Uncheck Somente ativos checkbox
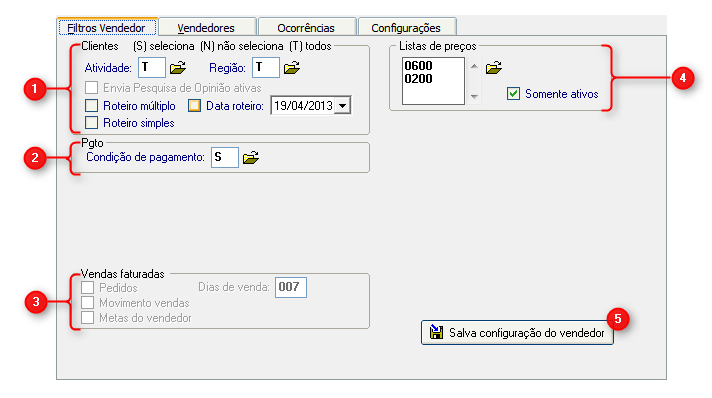 (x=513, y=94)
